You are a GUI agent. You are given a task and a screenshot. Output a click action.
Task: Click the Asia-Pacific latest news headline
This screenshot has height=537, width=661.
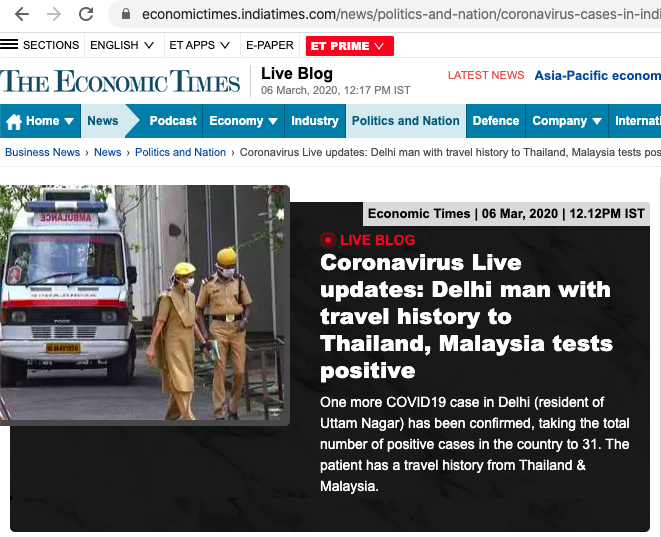(597, 75)
